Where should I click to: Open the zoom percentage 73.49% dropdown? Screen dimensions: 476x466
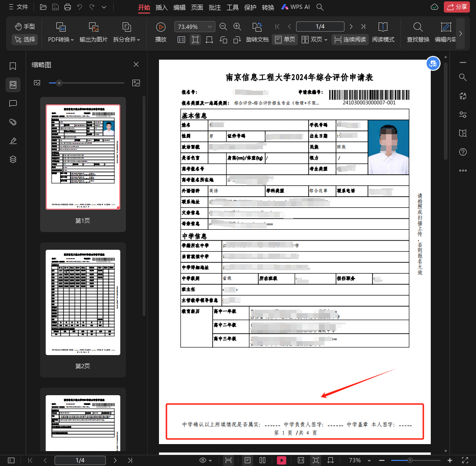point(194,27)
